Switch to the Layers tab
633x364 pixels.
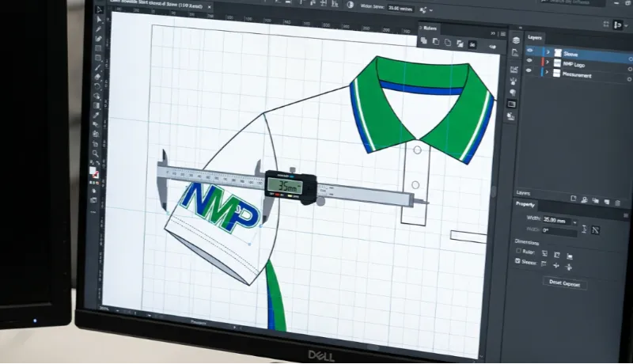coord(535,37)
